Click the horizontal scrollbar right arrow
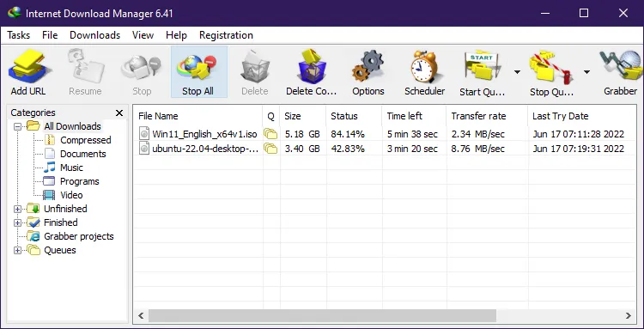 [628, 315]
